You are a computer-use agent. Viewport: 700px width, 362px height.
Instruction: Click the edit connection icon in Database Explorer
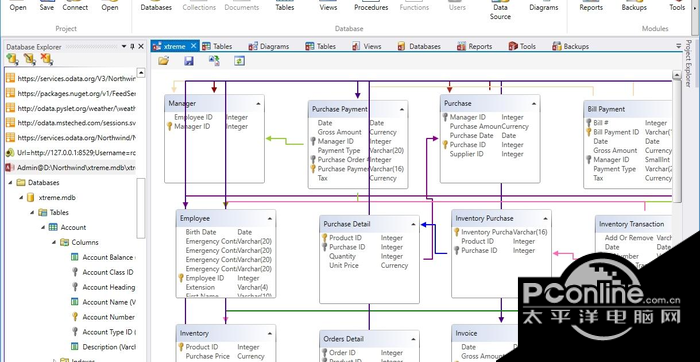coord(29,59)
